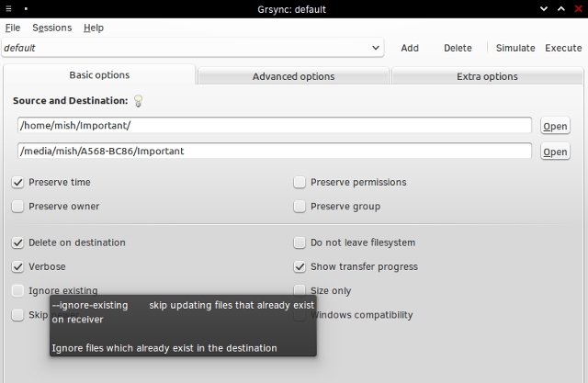Screen dimensions: 588x383
Task: Click the Delete session button
Action: pos(458,48)
